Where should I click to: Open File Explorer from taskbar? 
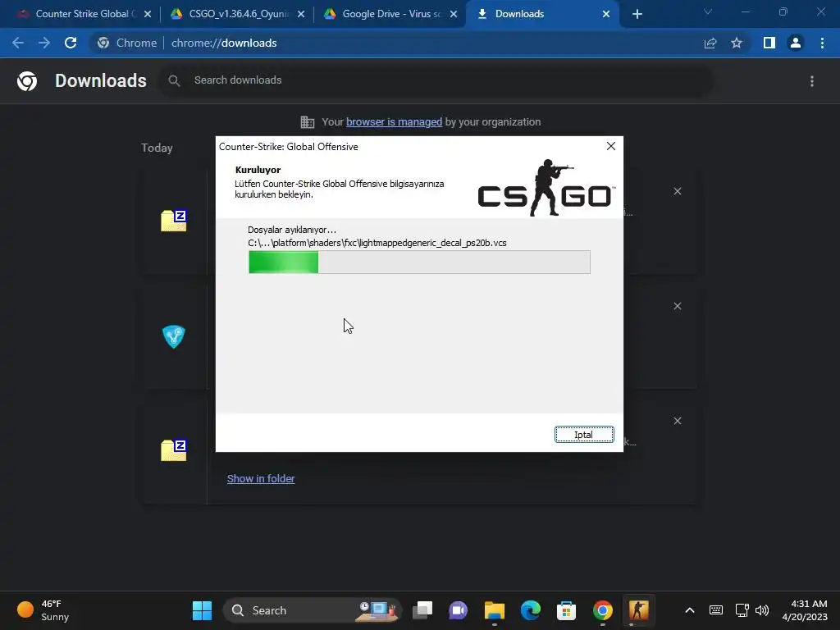pos(495,610)
